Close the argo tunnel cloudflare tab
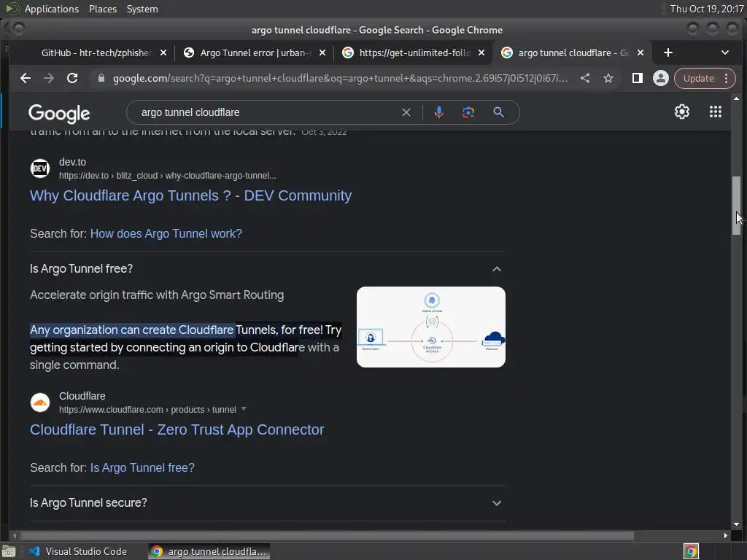The height and width of the screenshot is (560, 747). tap(640, 52)
